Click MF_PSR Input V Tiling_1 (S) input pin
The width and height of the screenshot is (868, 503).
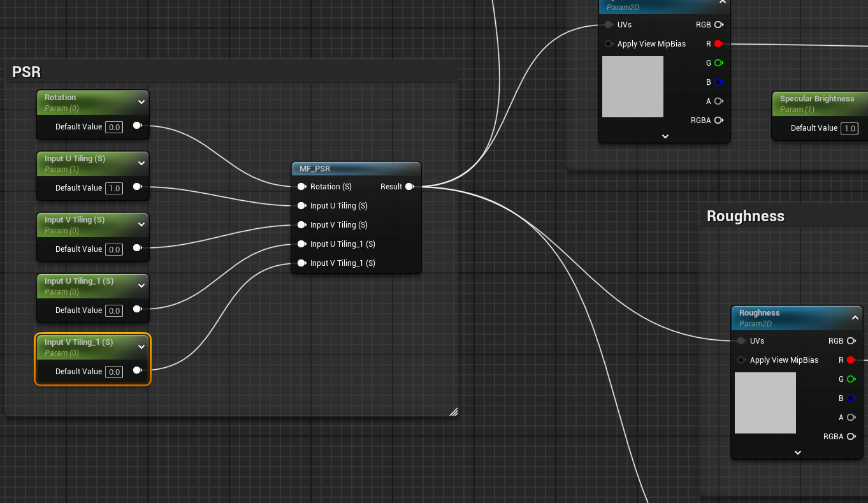tap(302, 263)
